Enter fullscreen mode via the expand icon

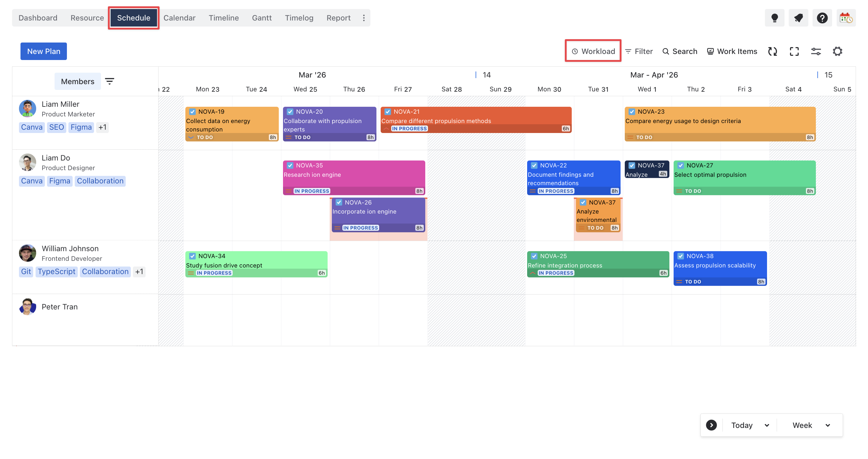click(794, 51)
